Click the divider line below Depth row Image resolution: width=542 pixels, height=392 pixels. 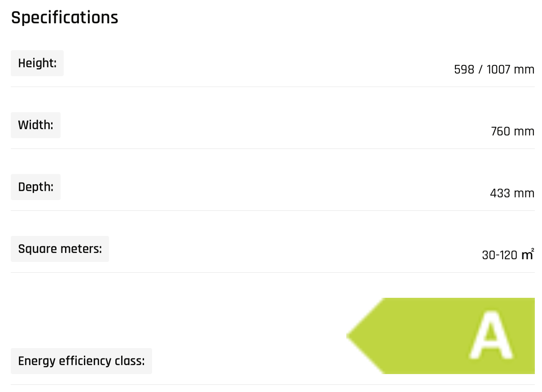(x=273, y=210)
